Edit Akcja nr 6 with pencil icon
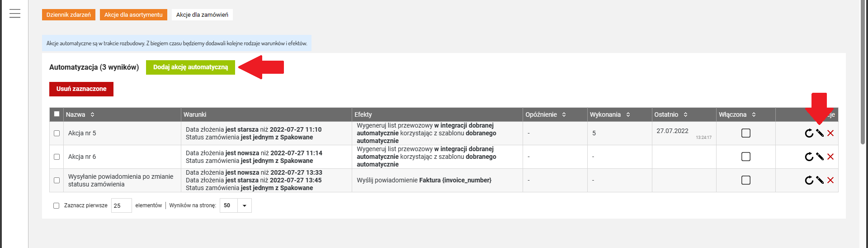The height and width of the screenshot is (248, 868). (x=820, y=156)
